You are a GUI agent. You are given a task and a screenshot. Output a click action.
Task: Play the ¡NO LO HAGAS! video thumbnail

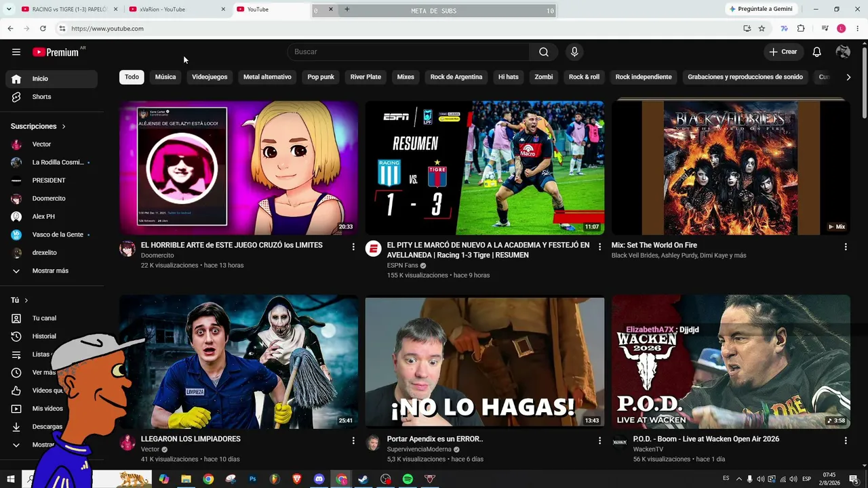485,362
